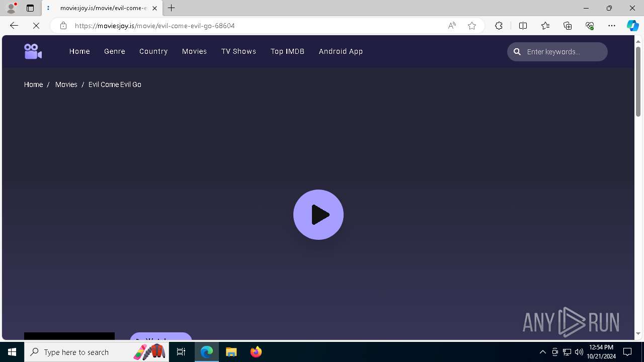Viewport: 644px width, 362px height.
Task: Open the browser profile icon
Action: point(11,8)
